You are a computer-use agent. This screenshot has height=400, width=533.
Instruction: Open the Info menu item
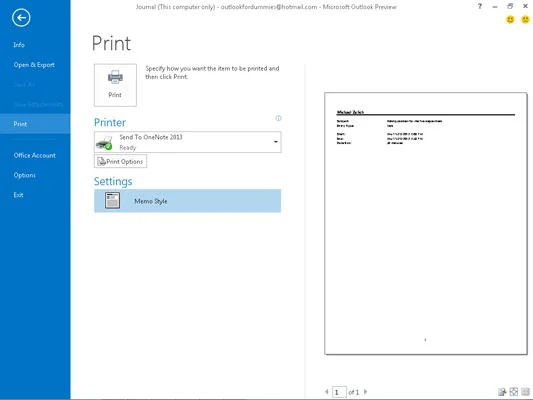[19, 45]
